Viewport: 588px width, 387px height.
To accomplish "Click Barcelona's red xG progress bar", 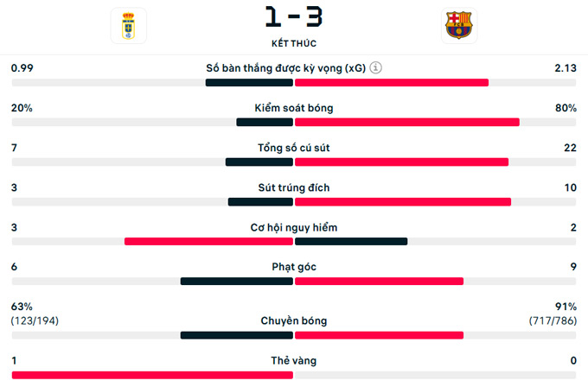I will coord(392,83).
